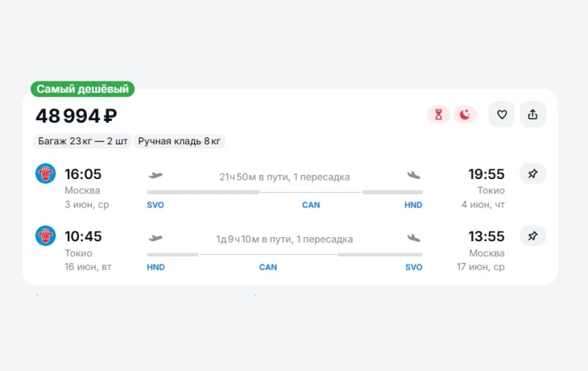Click the 'Багаж 23 кг — 2 шт' tag

(x=82, y=141)
